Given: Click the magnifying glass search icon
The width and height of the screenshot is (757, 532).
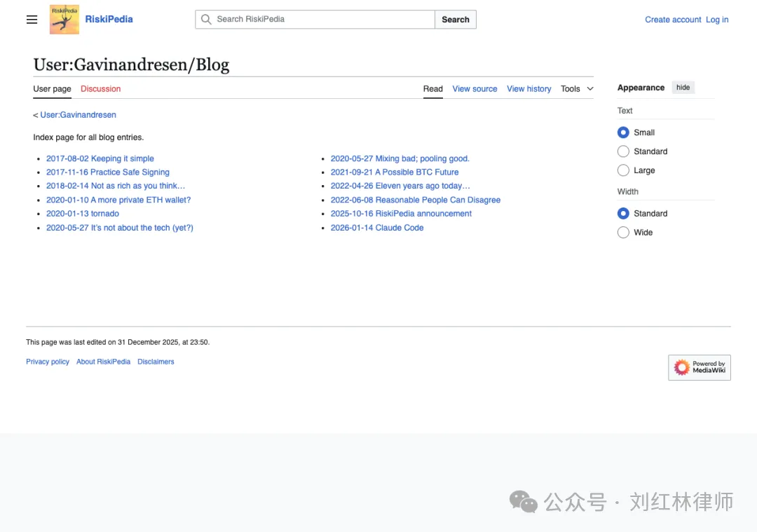Looking at the screenshot, I should (206, 20).
